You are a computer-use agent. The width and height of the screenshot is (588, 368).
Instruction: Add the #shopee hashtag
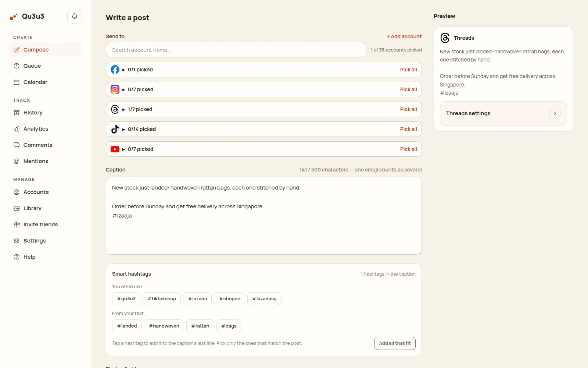click(229, 299)
